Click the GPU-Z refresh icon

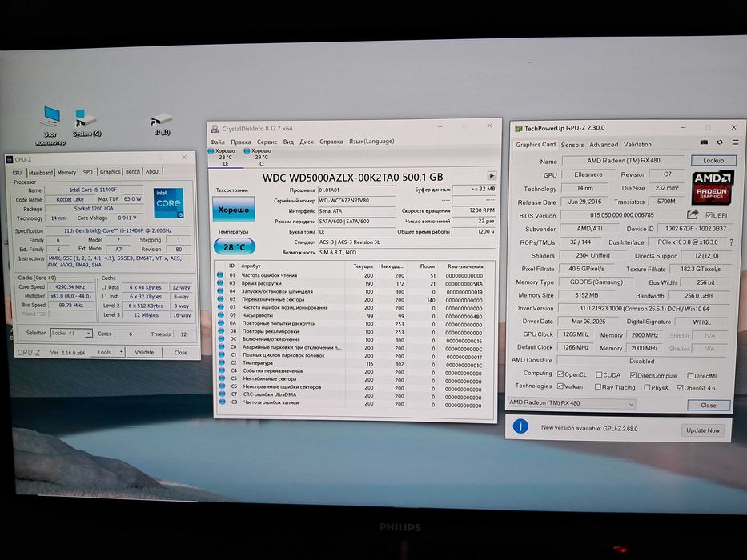tap(720, 142)
